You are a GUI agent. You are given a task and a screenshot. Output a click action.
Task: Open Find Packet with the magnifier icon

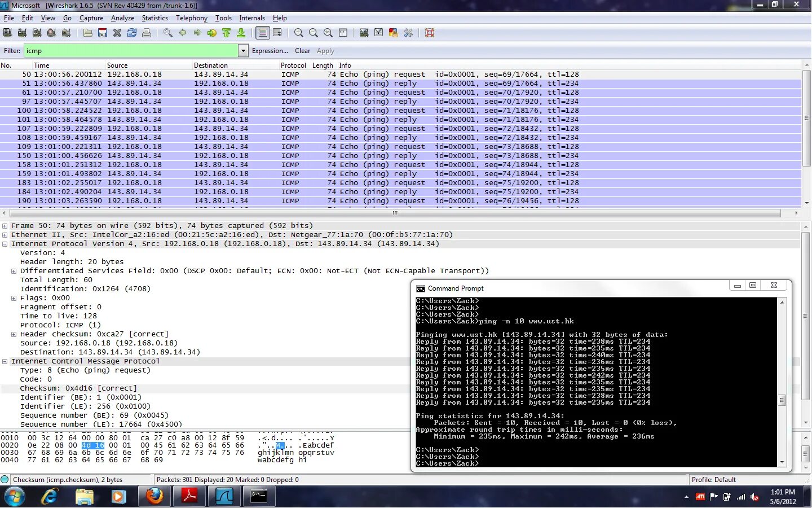(168, 33)
